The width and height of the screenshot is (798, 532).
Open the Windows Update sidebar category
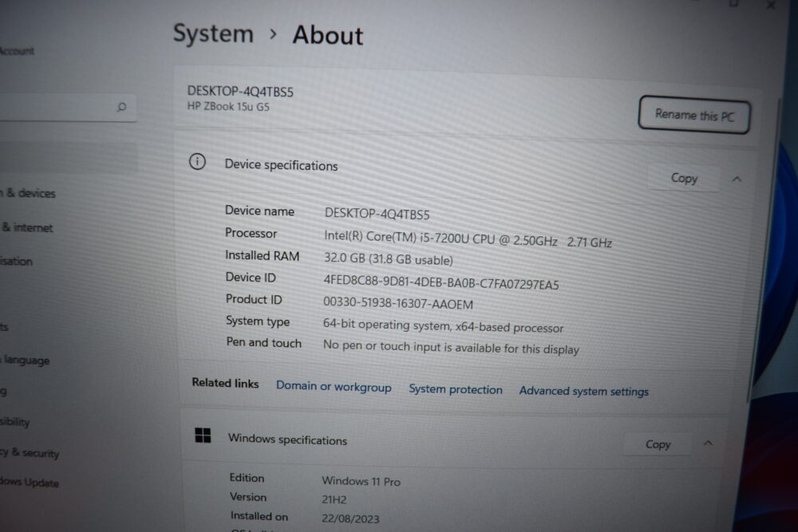tap(30, 482)
